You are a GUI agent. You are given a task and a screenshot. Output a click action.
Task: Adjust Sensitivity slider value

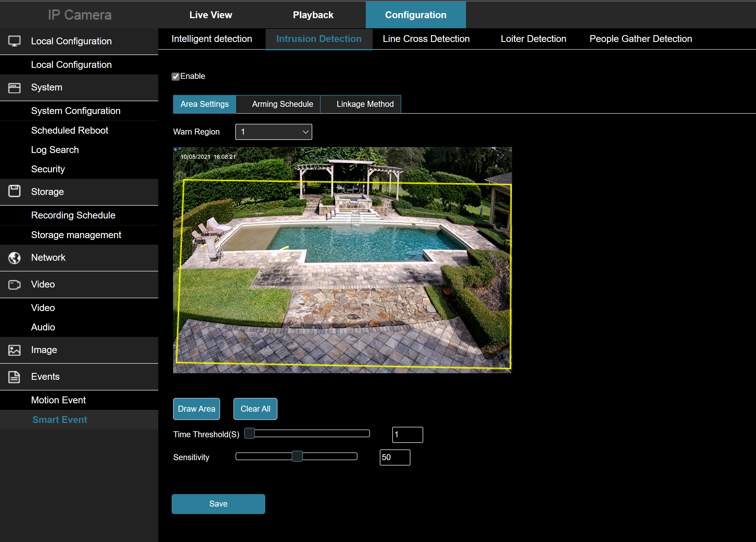tap(298, 457)
